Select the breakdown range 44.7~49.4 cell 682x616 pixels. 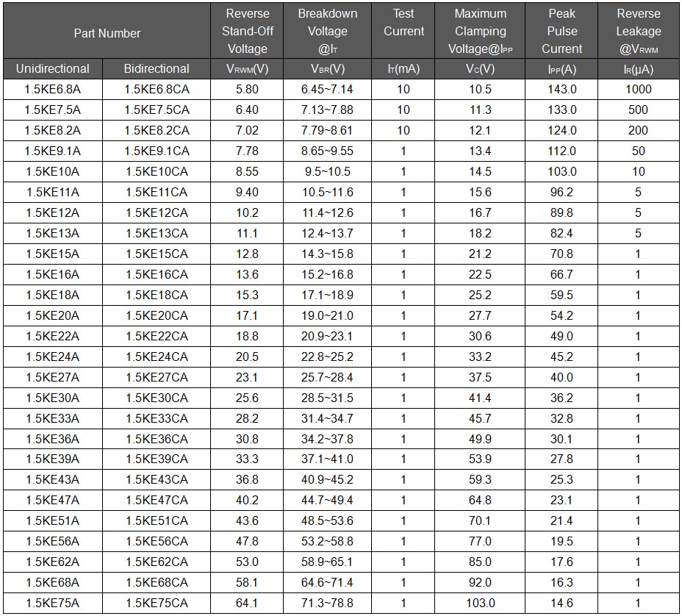(x=327, y=501)
